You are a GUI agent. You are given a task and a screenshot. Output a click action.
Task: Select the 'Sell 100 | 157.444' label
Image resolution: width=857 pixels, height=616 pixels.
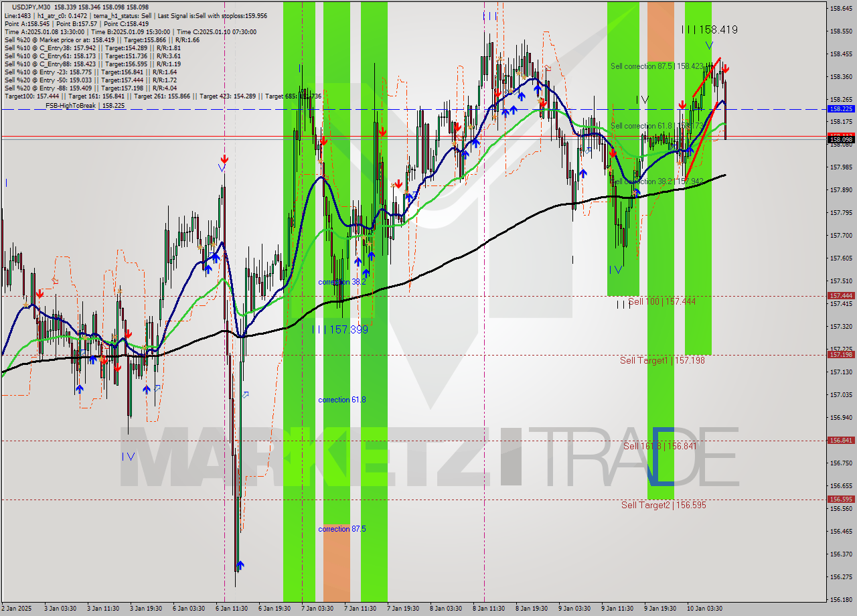point(661,302)
